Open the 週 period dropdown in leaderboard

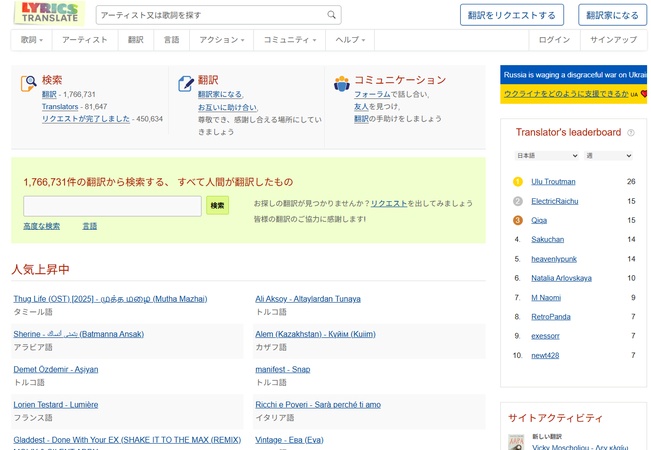[x=608, y=156]
